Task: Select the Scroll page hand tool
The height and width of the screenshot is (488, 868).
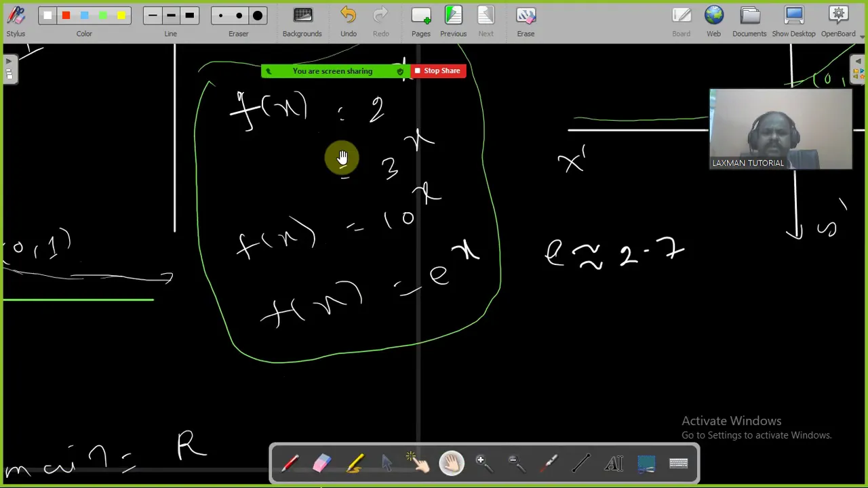Action: [452, 463]
